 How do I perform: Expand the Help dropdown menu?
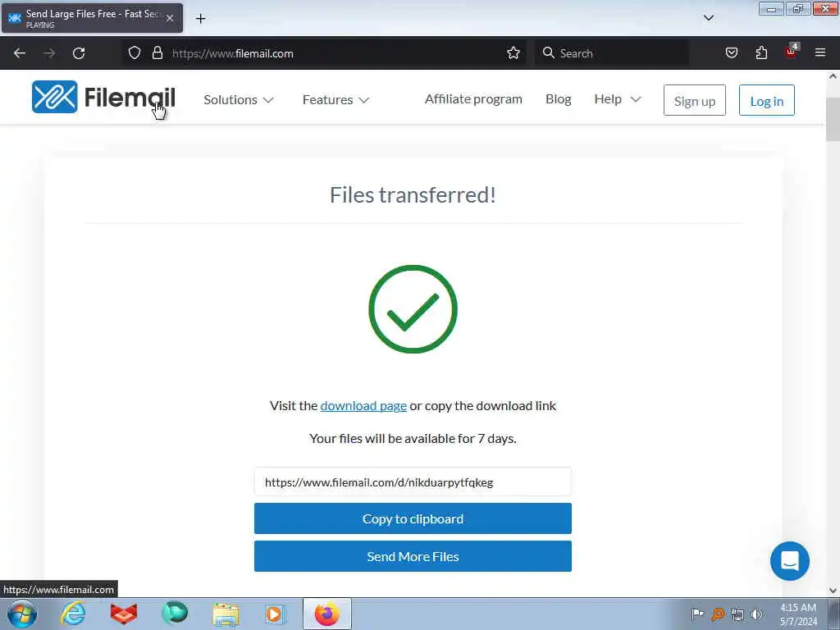click(617, 99)
